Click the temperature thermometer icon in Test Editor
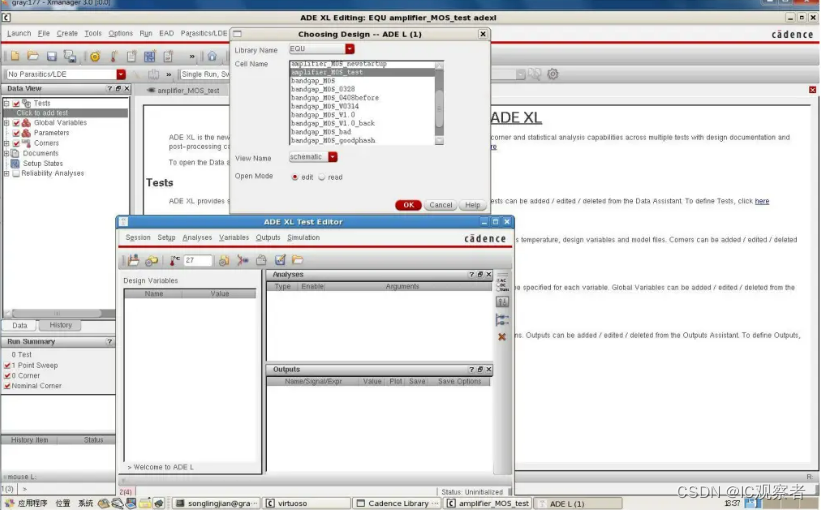The width and height of the screenshot is (821, 510). [x=174, y=260]
